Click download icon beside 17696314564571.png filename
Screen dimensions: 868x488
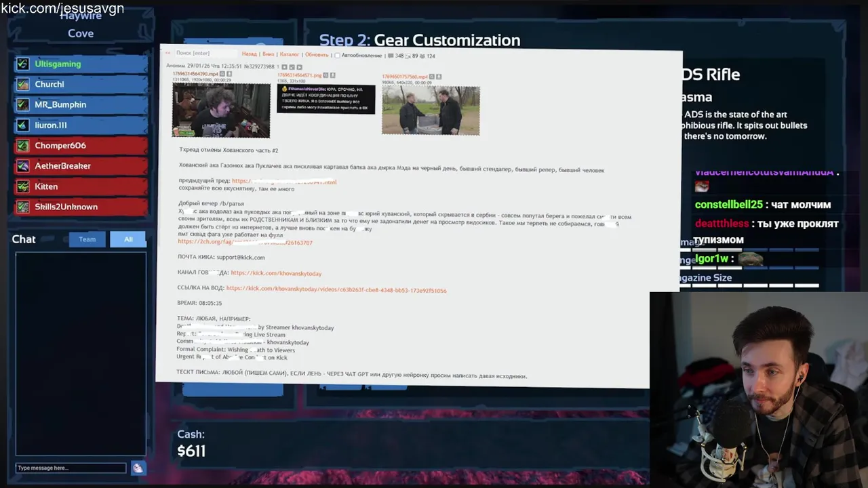(x=333, y=75)
